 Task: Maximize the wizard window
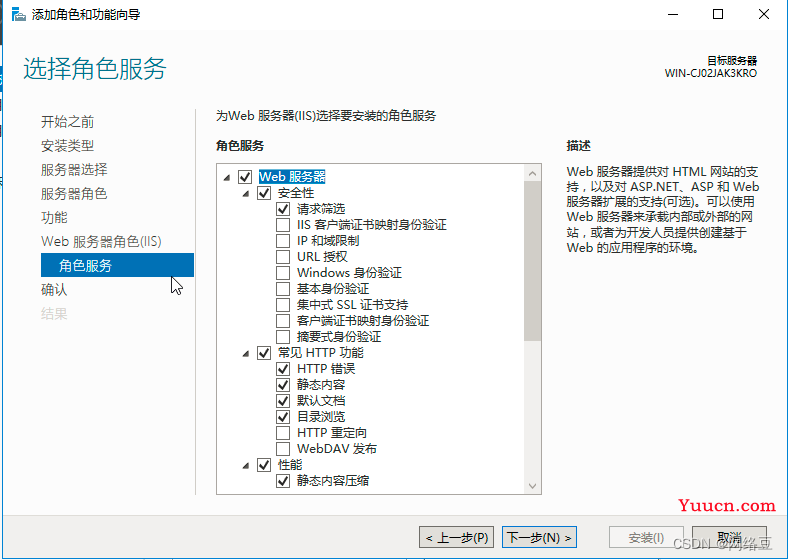click(718, 14)
